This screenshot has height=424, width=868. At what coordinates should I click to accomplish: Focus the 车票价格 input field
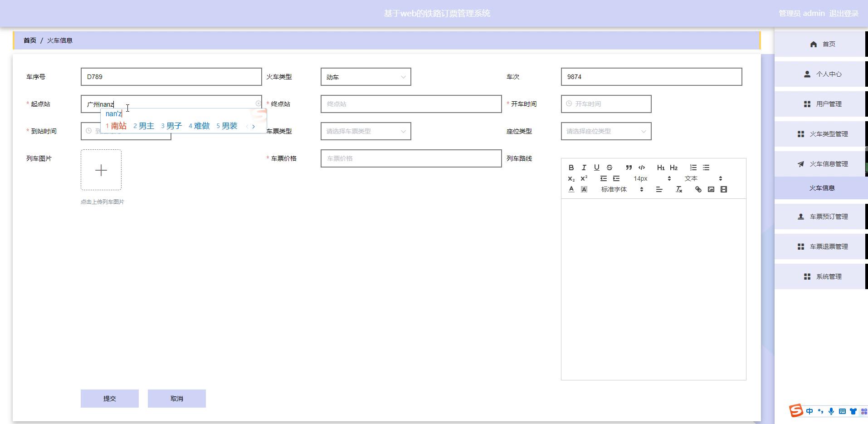tap(411, 158)
